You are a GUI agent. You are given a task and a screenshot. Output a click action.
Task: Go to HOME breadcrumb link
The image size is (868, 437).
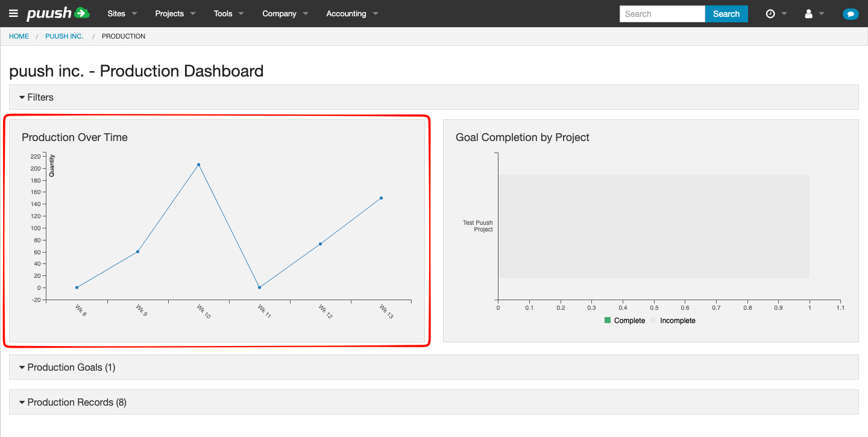pos(19,36)
